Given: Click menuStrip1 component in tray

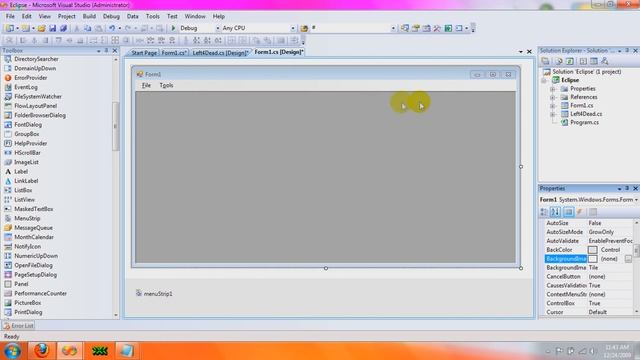Looking at the screenshot, I should coord(154,293).
